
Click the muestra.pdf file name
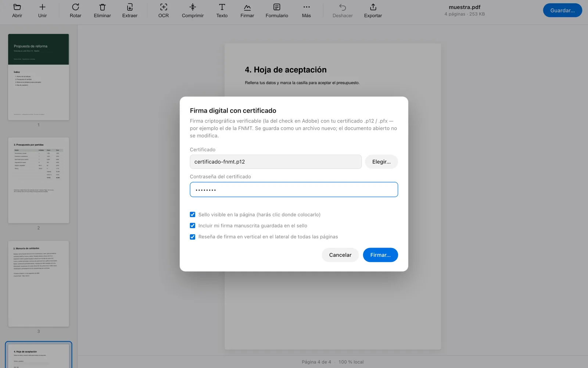[x=465, y=7]
